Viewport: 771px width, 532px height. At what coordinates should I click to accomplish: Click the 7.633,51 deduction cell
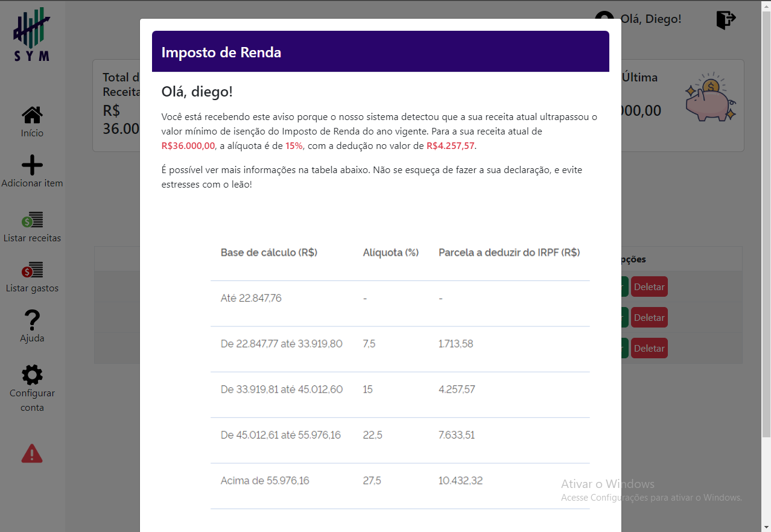coord(457,435)
